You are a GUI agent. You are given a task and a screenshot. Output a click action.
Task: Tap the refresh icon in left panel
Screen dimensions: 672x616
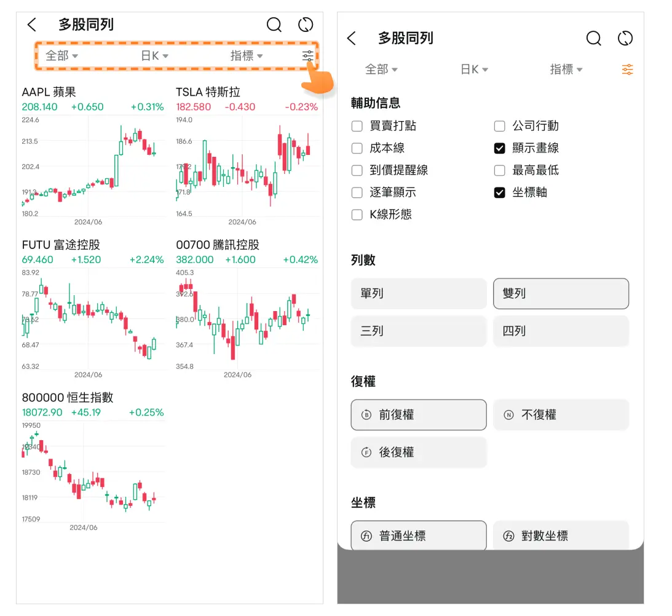[306, 25]
